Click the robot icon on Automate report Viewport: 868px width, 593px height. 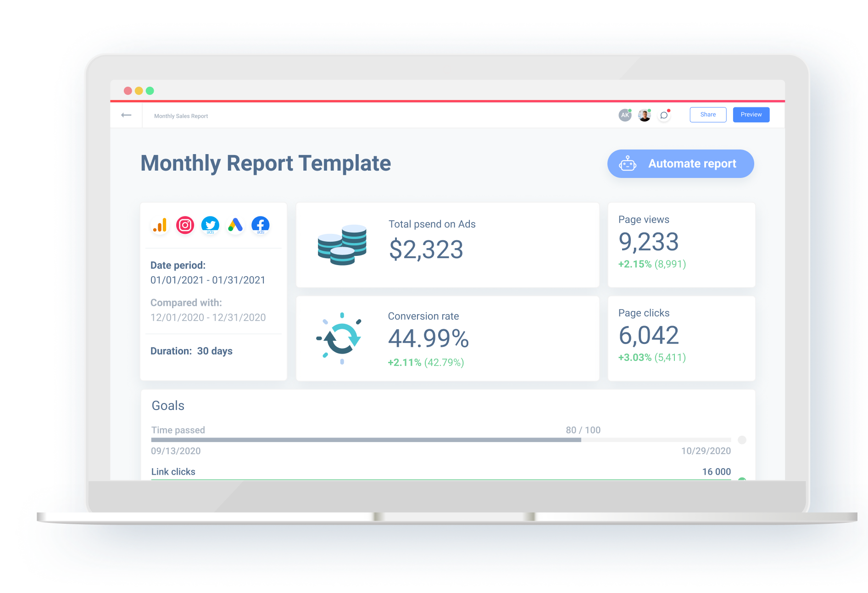[x=628, y=164]
